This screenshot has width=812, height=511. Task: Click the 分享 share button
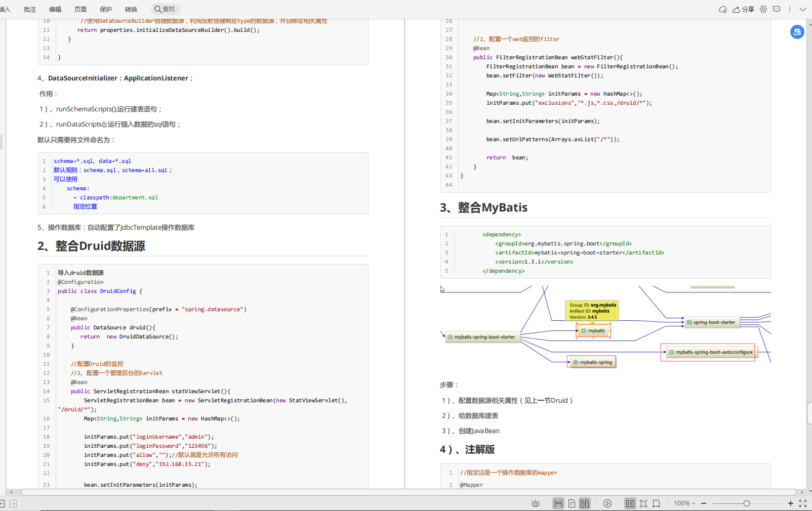point(743,9)
